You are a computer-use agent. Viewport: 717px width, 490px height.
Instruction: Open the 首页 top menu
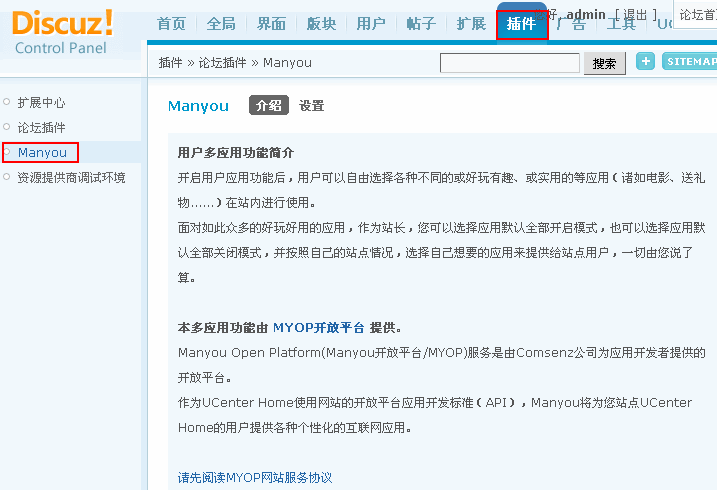171,23
